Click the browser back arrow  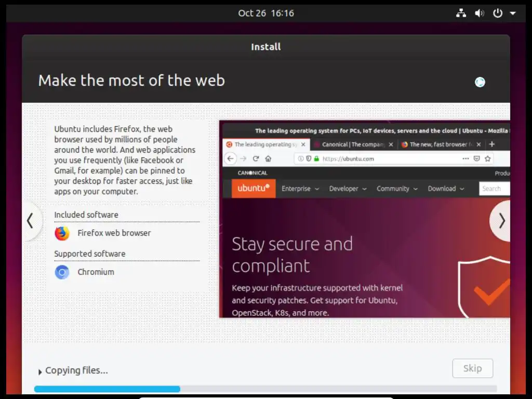(x=230, y=158)
